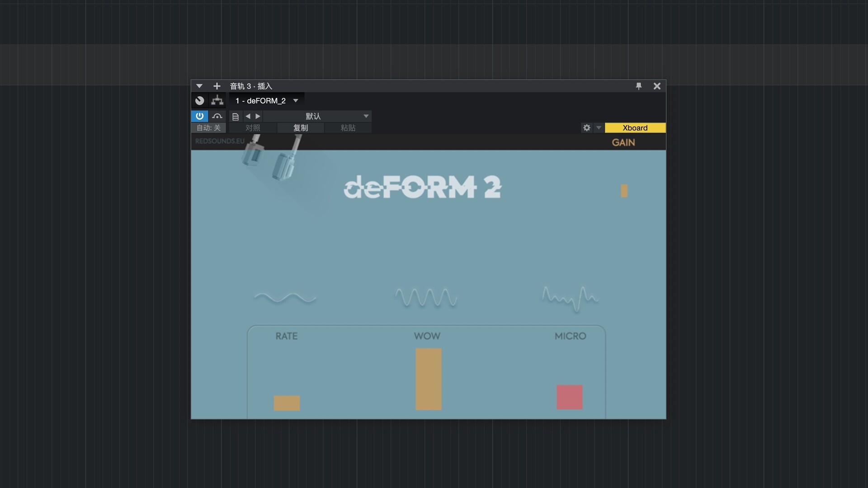Viewport: 868px width, 488px height.
Task: Open the 默认 preset dropdown
Action: tap(317, 116)
